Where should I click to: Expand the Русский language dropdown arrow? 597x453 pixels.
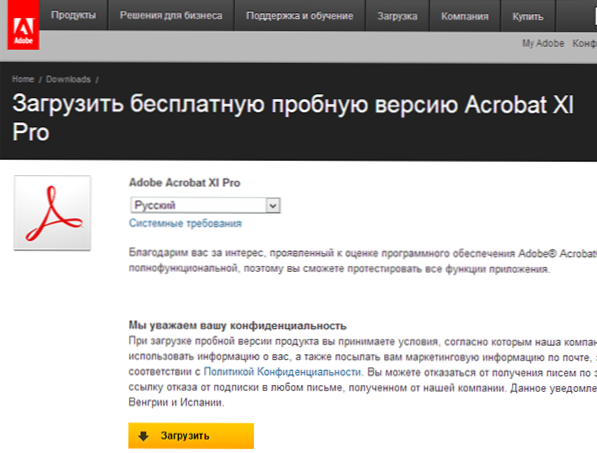coord(273,206)
